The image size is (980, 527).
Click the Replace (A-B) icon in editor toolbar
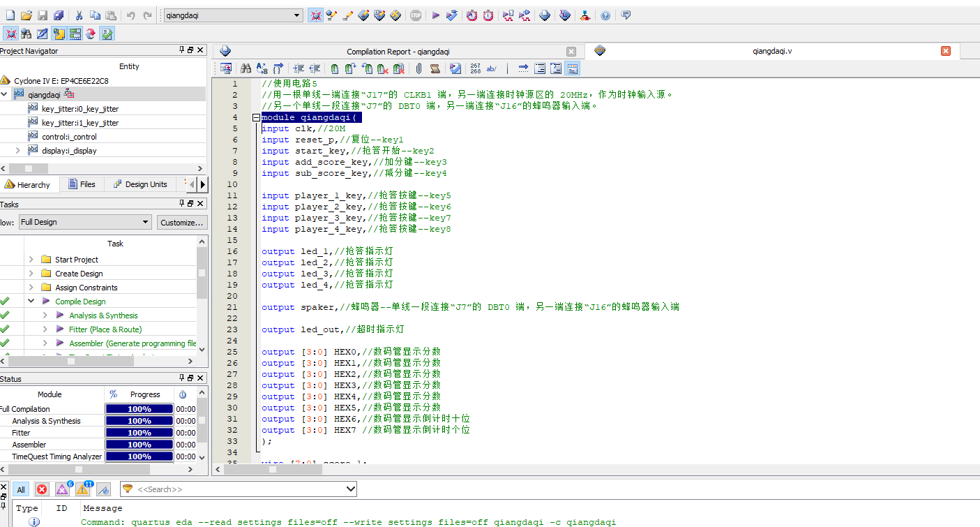[262, 68]
